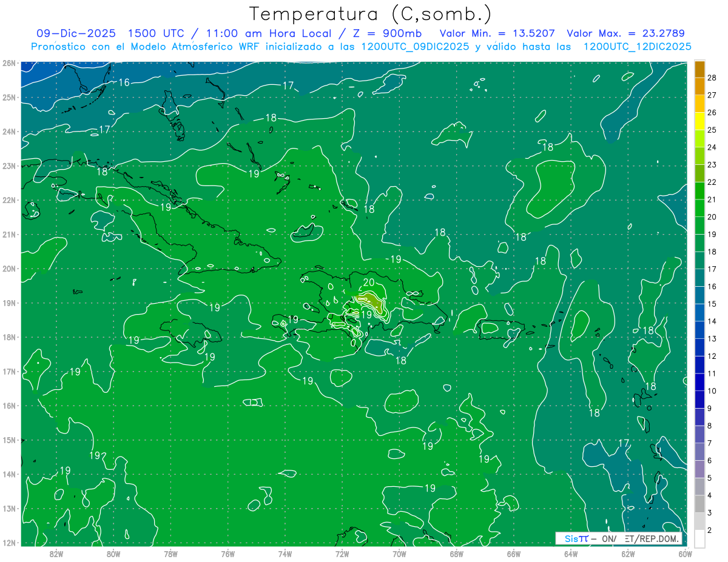The height and width of the screenshot is (562, 728).
Task: Click the '74W' longitude axis label
Action: [x=285, y=553]
